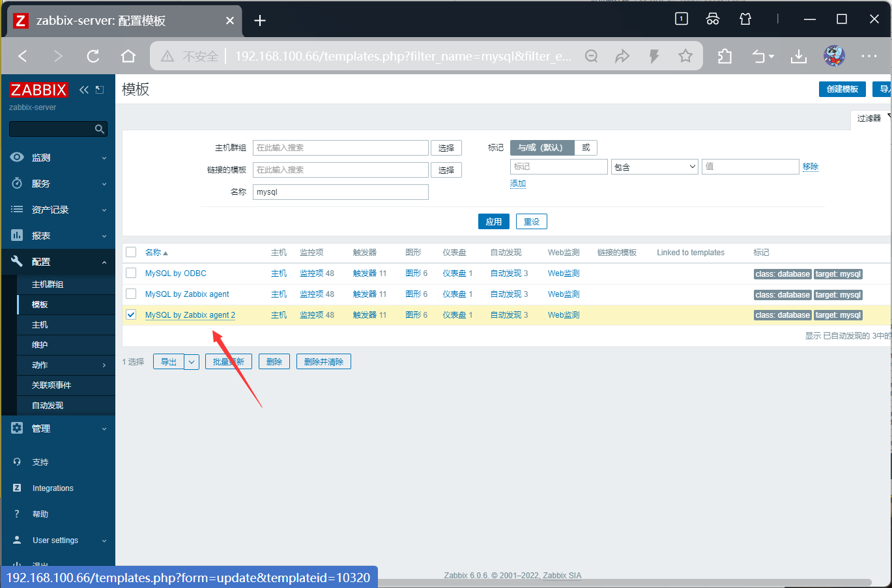Click the 主机群组 search input
This screenshot has height=588, width=892.
pyautogui.click(x=341, y=148)
